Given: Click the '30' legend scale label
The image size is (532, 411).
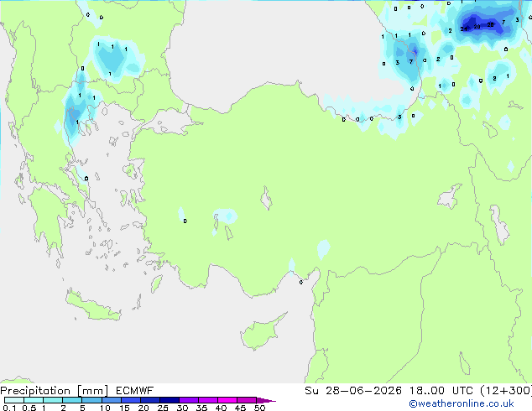Looking at the screenshot, I should click(182, 408).
